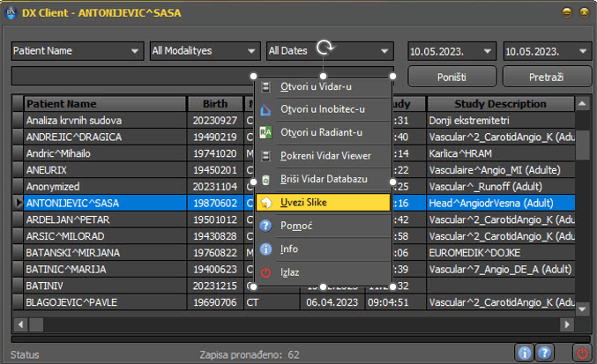Click the red power icon beside 'Izlaz'
Image resolution: width=597 pixels, height=364 pixels.
266,272
